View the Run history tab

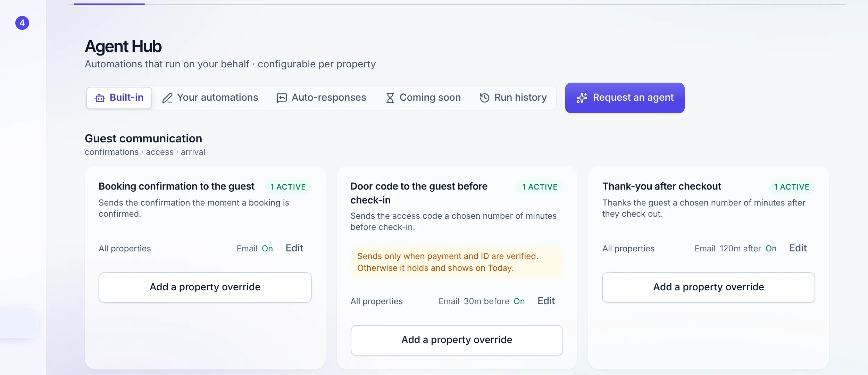[x=513, y=98]
